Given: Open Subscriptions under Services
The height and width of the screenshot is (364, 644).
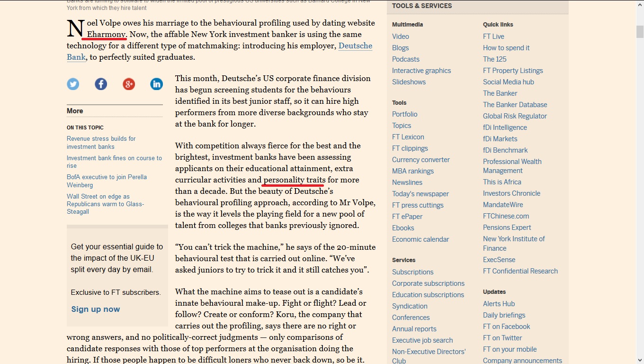Looking at the screenshot, I should [x=413, y=272].
